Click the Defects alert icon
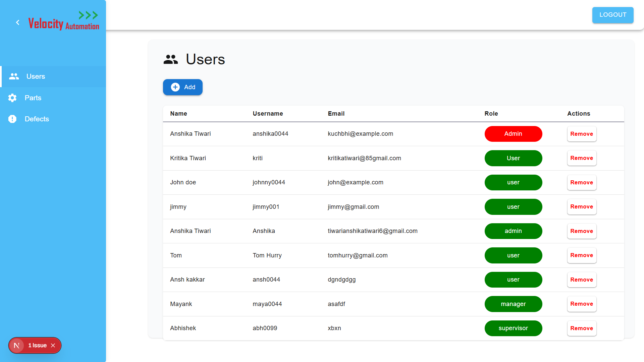 pyautogui.click(x=12, y=119)
